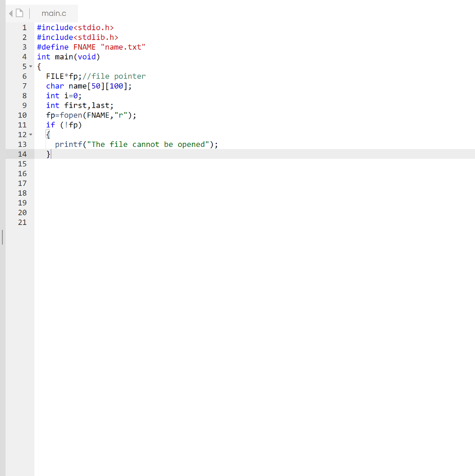Screen dimensions: 475x476
Task: Select the FNAME macro on line 3
Action: coord(85,47)
